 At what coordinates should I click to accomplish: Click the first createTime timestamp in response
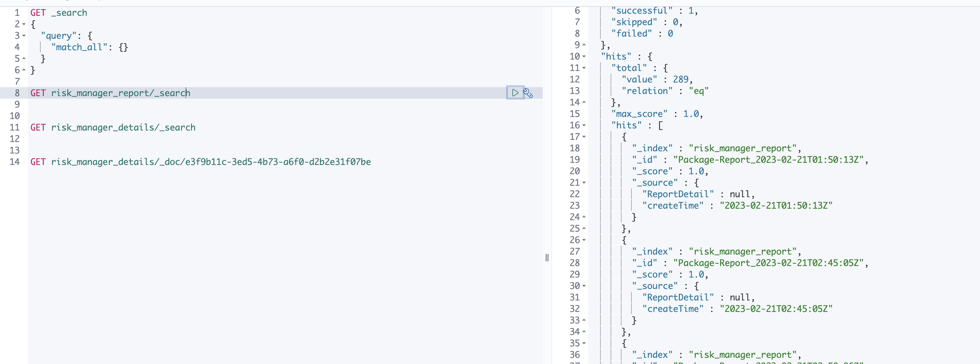776,205
